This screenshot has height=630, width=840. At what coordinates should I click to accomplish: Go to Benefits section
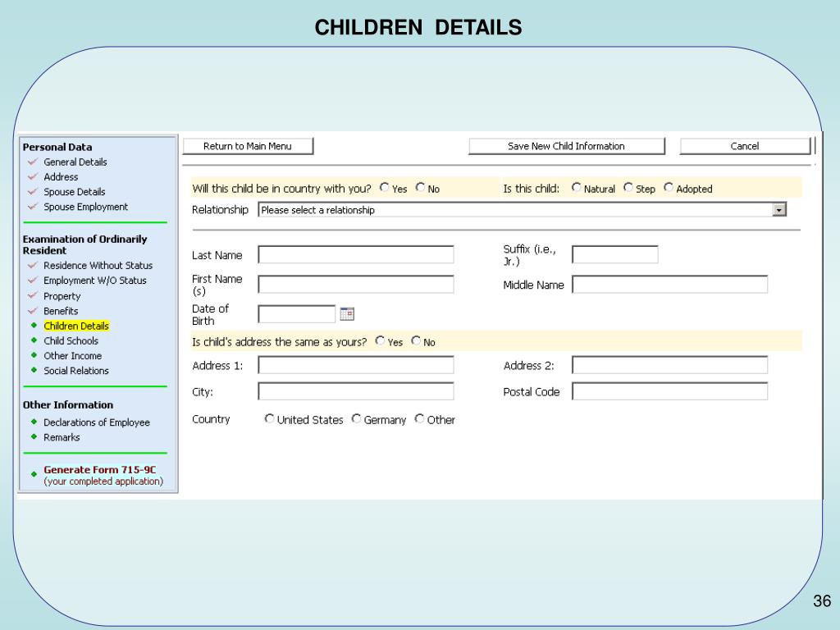pyautogui.click(x=61, y=311)
